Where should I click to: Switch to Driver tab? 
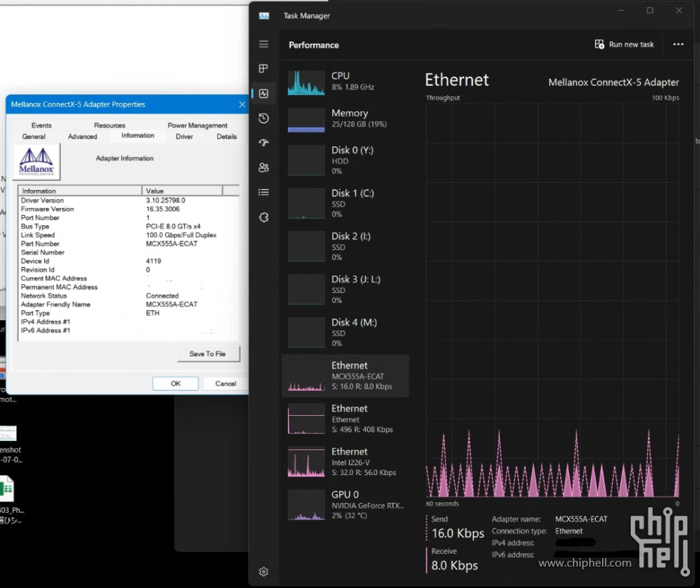pyautogui.click(x=184, y=136)
